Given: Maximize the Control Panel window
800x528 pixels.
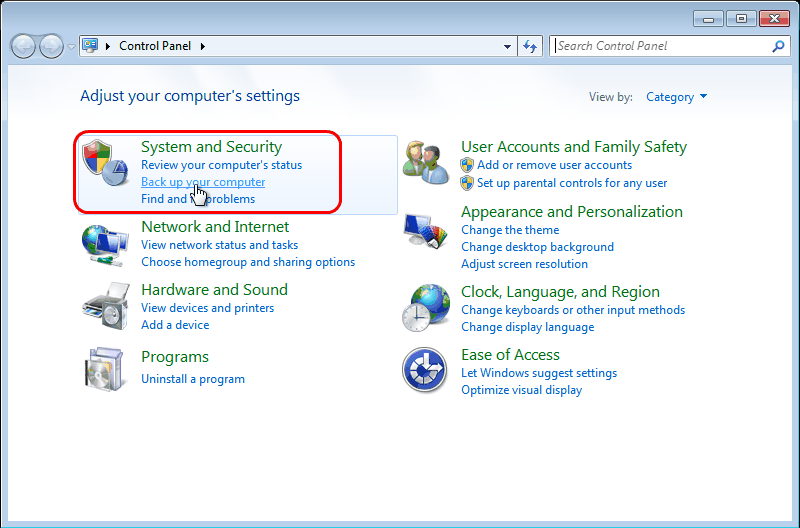Looking at the screenshot, I should (x=741, y=19).
